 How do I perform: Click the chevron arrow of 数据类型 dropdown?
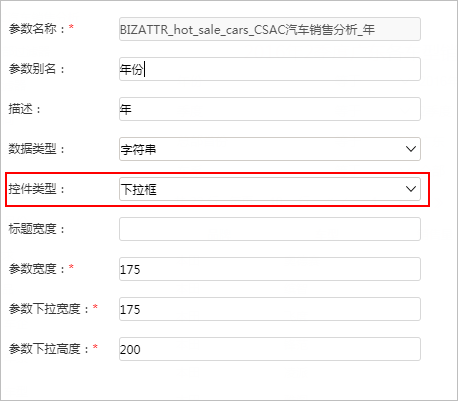pyautogui.click(x=411, y=149)
